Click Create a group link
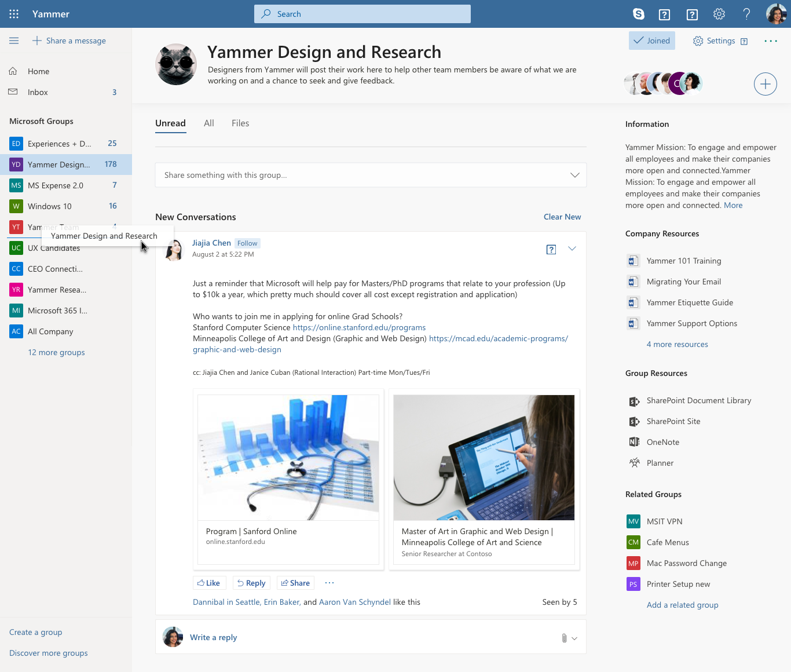The height and width of the screenshot is (672, 791). pos(36,632)
